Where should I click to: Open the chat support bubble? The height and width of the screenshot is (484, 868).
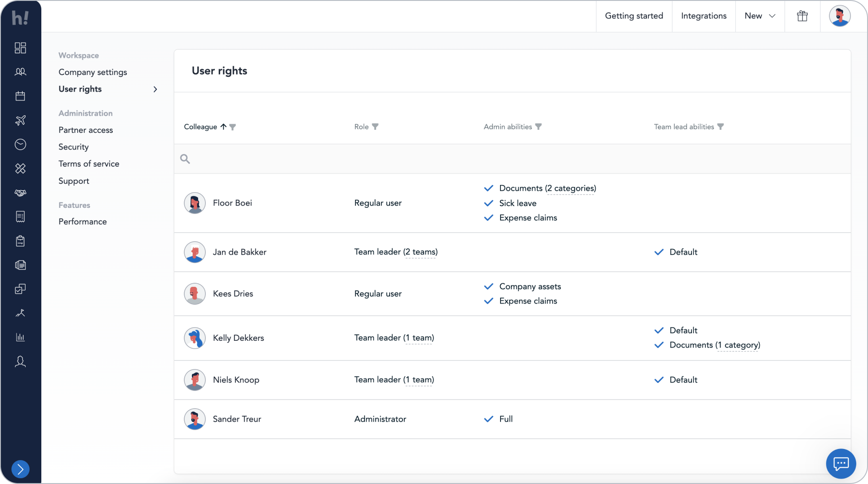point(840,463)
